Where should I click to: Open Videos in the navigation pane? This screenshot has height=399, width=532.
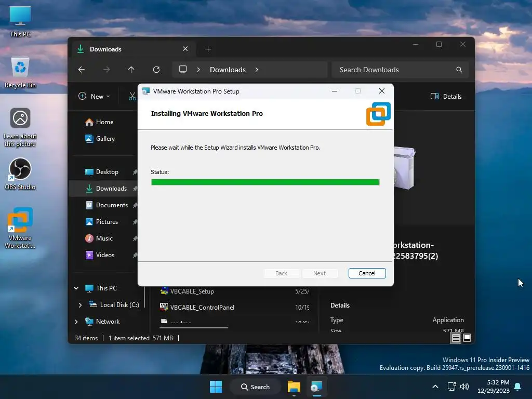tap(105, 255)
